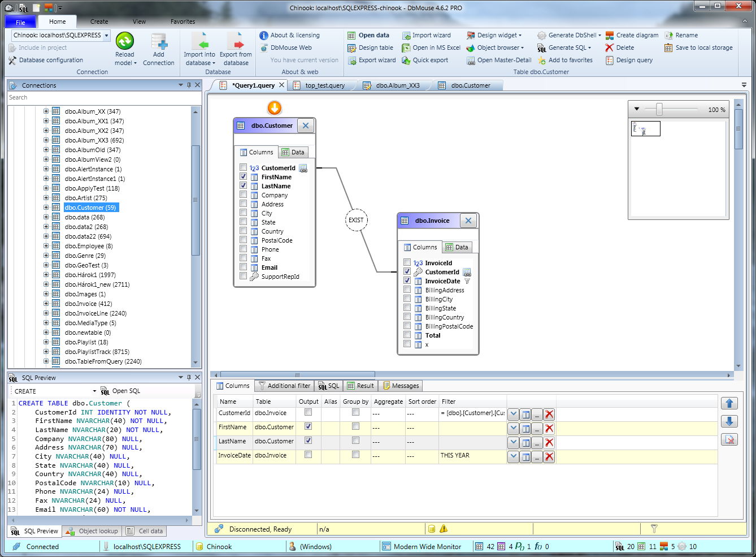Viewport: 756px width, 557px height.
Task: Open Design widget dropdown
Action: pyautogui.click(x=494, y=35)
